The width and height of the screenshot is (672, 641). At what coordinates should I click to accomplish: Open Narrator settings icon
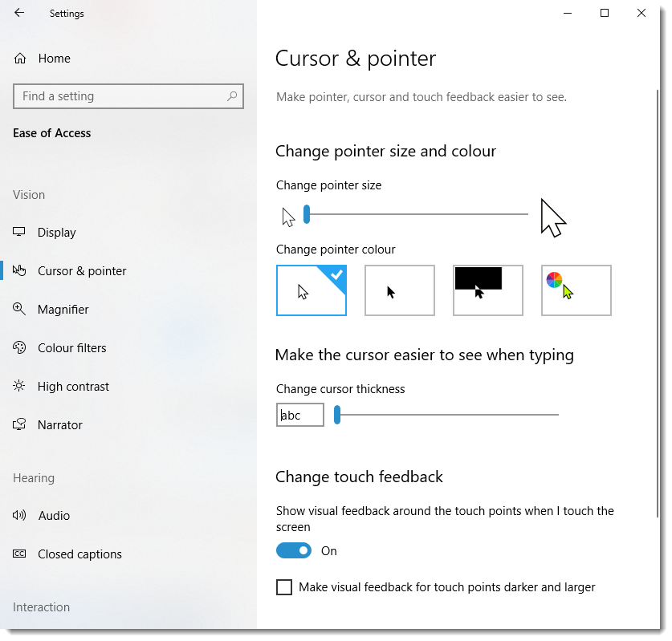pyautogui.click(x=19, y=425)
